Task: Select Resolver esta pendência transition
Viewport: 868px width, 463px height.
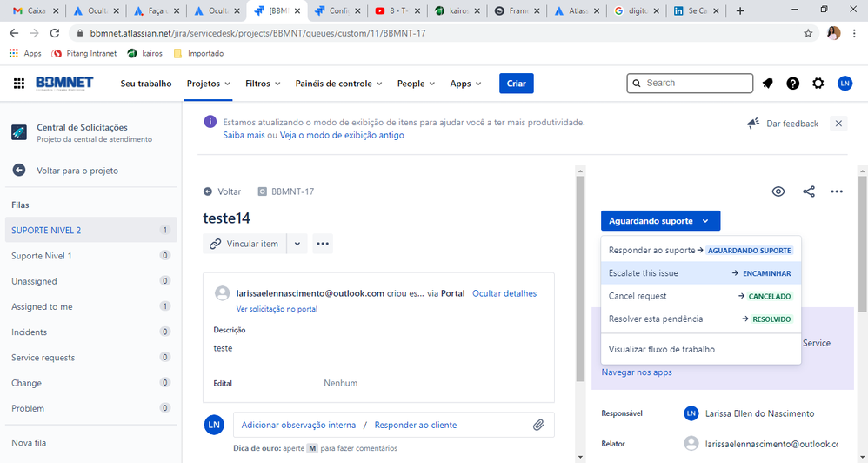Action: click(x=701, y=319)
